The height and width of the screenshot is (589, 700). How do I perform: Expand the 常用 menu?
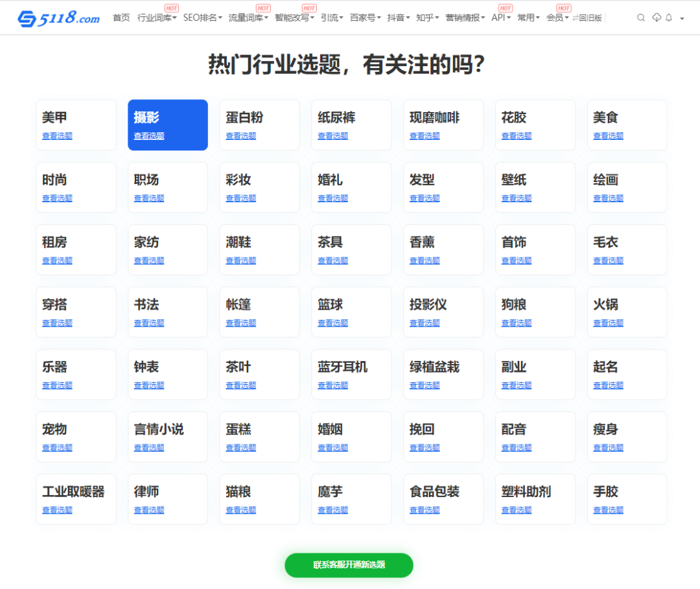[529, 18]
